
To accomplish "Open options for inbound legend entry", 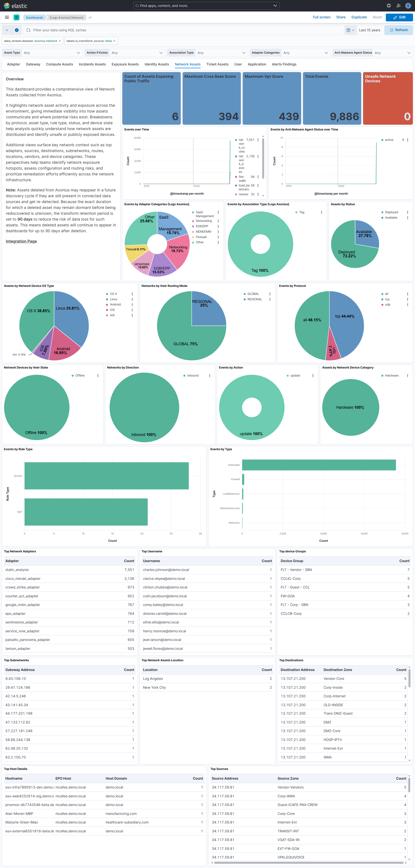I will (x=209, y=375).
